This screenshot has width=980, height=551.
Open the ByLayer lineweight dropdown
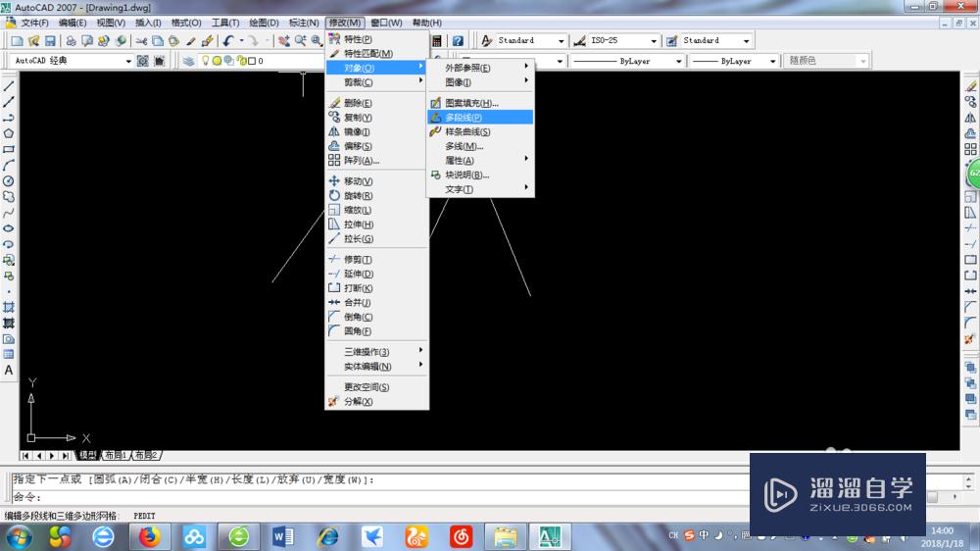point(772,61)
